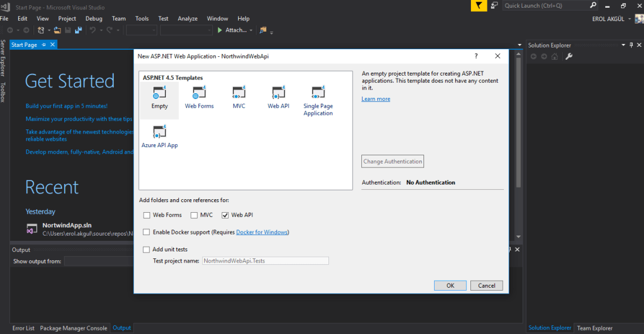
Task: Switch to the Package Manager Console tab
Action: (73, 328)
